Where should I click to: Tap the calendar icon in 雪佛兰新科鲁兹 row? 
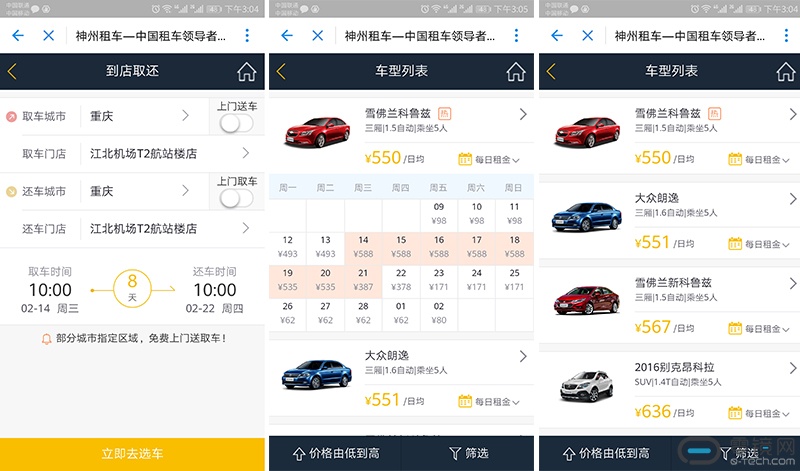pos(735,328)
